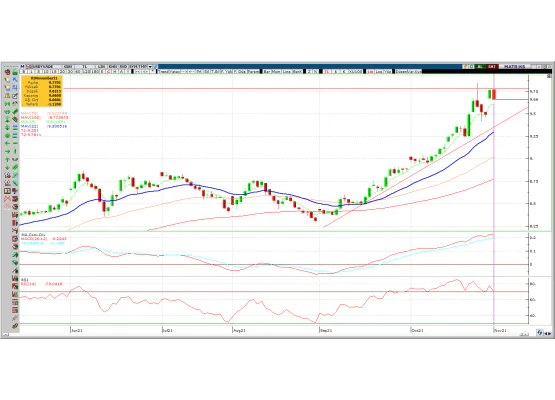Click the yellow price info box
Screen dimensions: 555x400
click(41, 91)
